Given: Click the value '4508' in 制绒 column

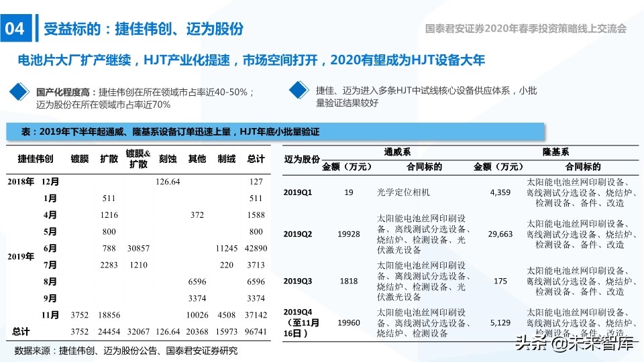Looking at the screenshot, I should tap(227, 315).
